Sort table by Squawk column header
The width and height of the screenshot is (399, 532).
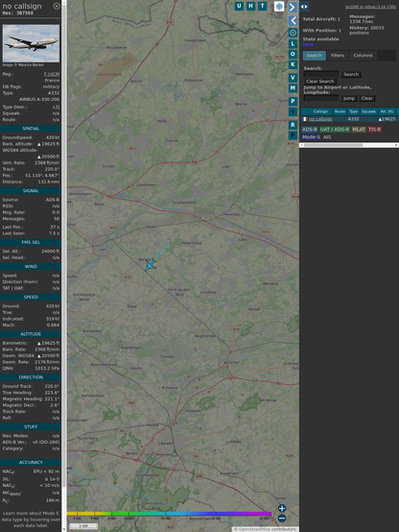(x=368, y=111)
